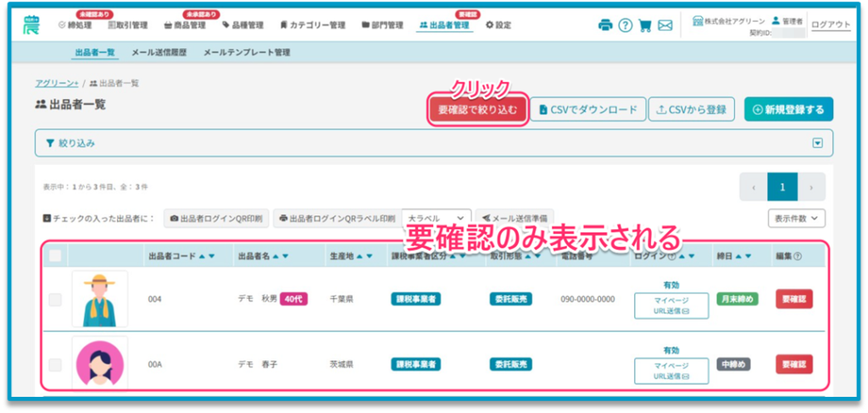Sort 出品者コード column ascending arrow
Viewport: 868px width, 413px height.
click(x=202, y=255)
